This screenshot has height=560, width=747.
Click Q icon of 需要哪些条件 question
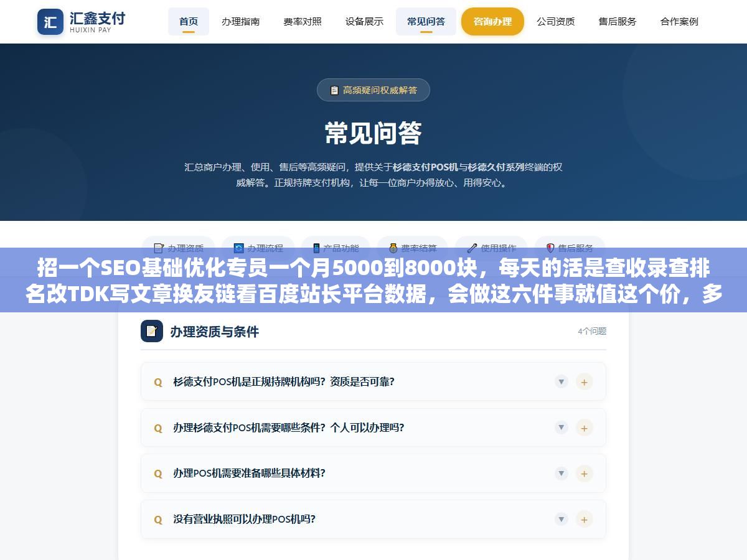coord(158,428)
